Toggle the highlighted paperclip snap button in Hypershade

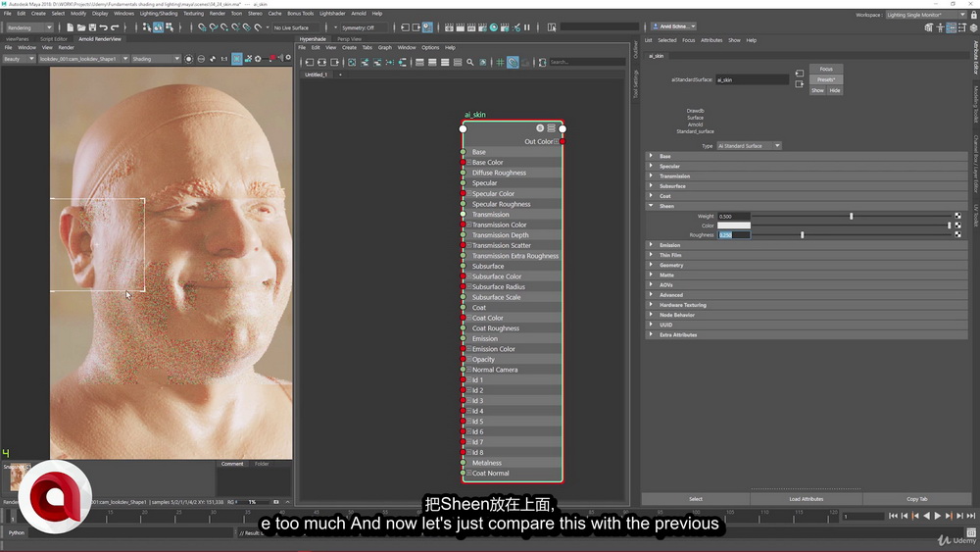[x=513, y=63]
